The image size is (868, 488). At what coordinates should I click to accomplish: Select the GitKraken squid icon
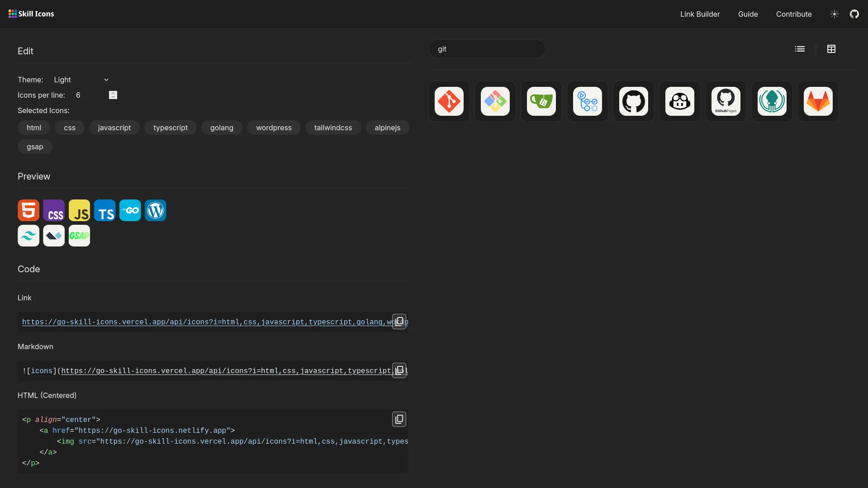coord(772,101)
